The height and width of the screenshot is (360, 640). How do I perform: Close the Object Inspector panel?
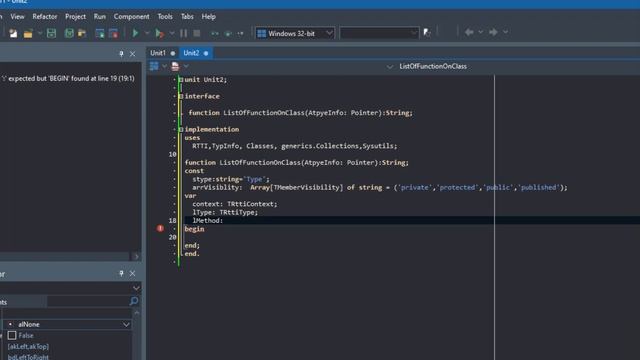133,273
